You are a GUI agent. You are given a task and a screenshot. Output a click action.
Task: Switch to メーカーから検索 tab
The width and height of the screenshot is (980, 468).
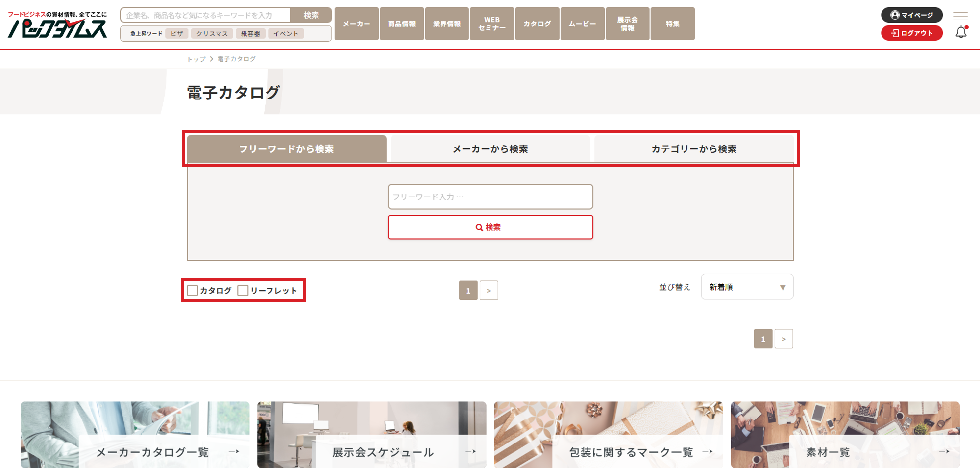(490, 149)
